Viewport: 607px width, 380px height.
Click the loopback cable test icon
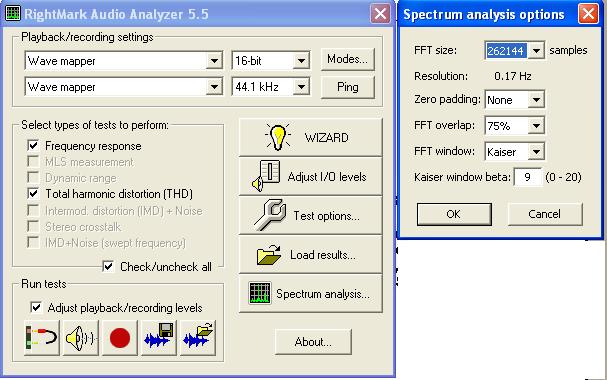[41, 337]
